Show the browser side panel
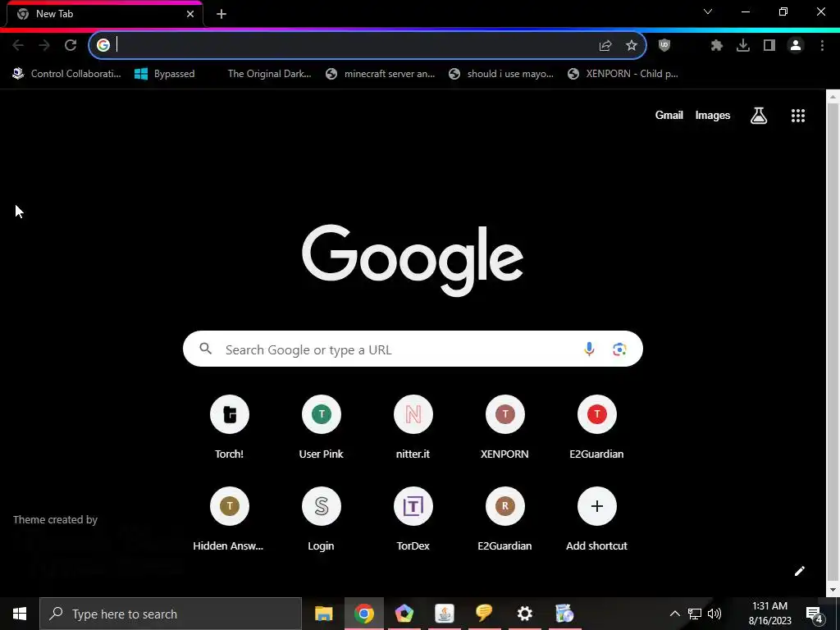840x630 pixels. pyautogui.click(x=769, y=46)
